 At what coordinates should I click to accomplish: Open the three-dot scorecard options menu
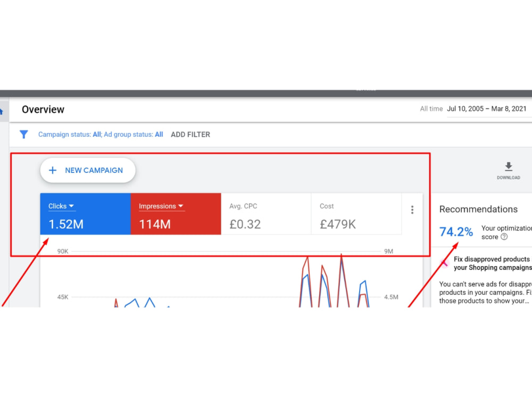(412, 210)
